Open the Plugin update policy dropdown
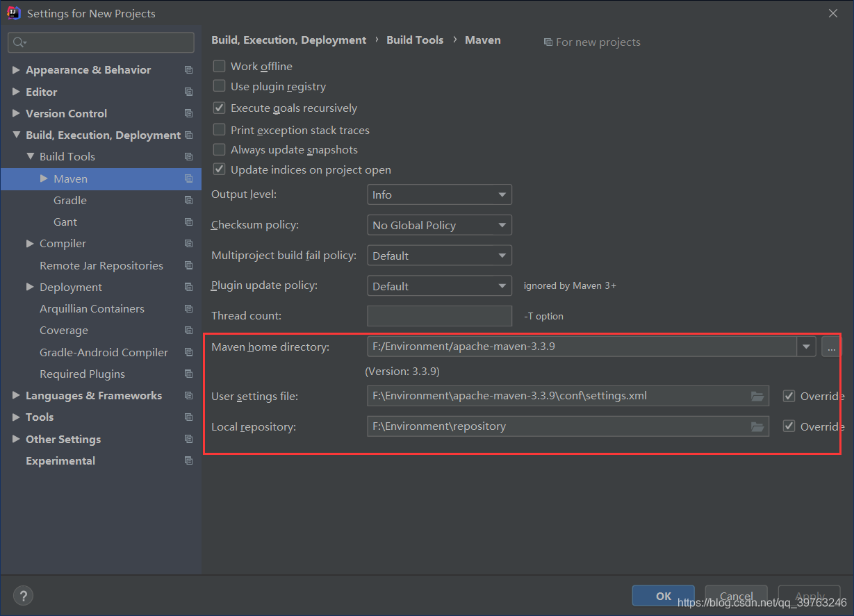The image size is (854, 616). 439,286
